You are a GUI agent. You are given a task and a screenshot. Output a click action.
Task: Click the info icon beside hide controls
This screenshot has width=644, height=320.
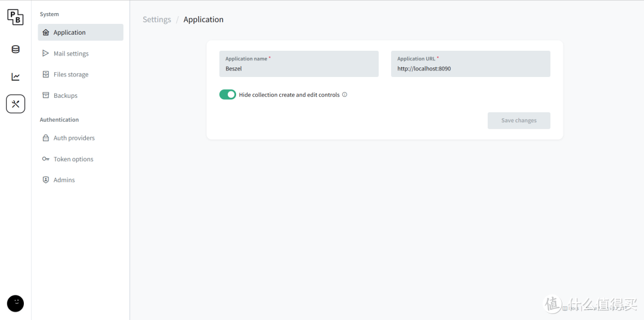coord(345,94)
